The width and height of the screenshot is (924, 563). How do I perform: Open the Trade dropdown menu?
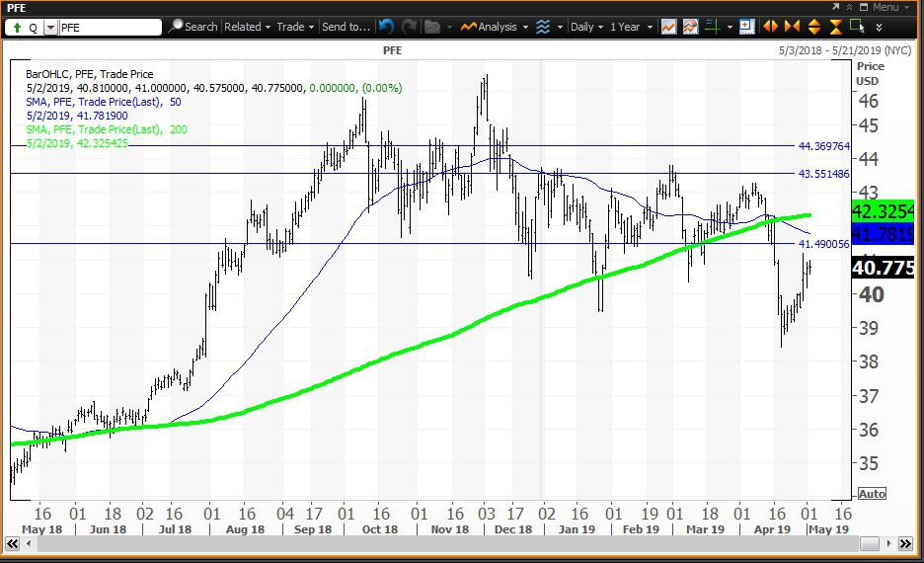[295, 27]
